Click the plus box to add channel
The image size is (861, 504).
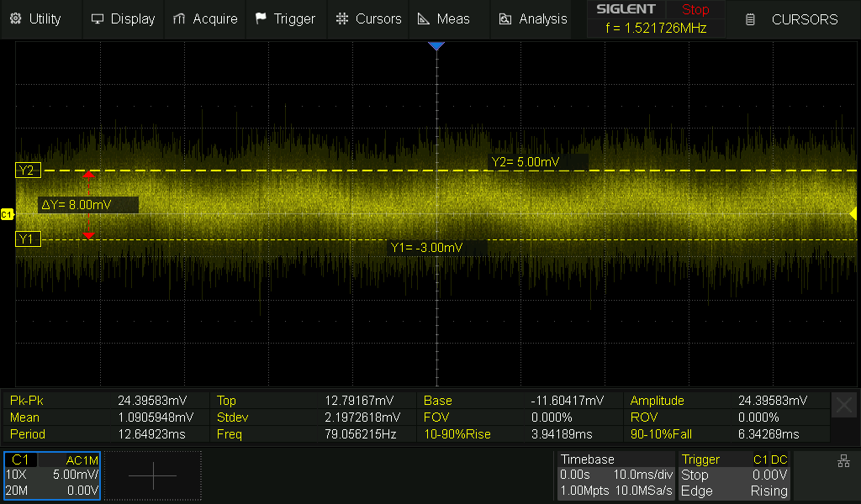click(153, 475)
